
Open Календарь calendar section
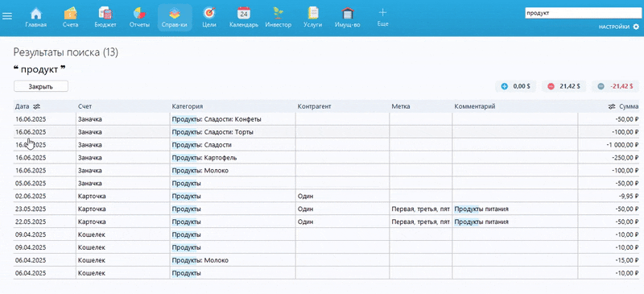[244, 18]
